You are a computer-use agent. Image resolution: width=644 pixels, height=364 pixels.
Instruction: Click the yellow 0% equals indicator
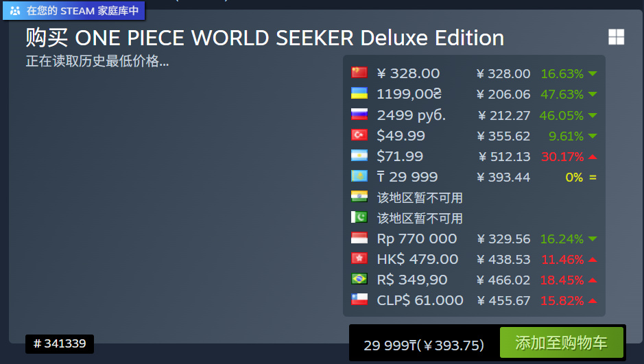[580, 177]
